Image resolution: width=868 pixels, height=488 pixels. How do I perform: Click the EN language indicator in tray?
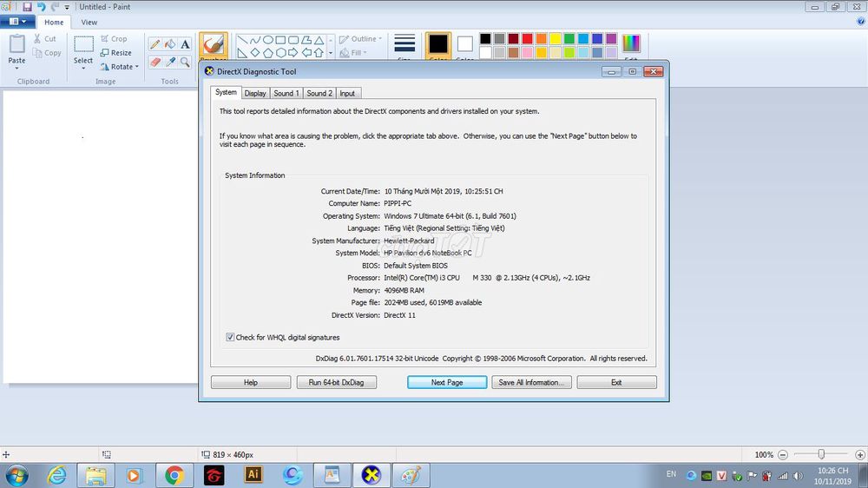(x=671, y=474)
